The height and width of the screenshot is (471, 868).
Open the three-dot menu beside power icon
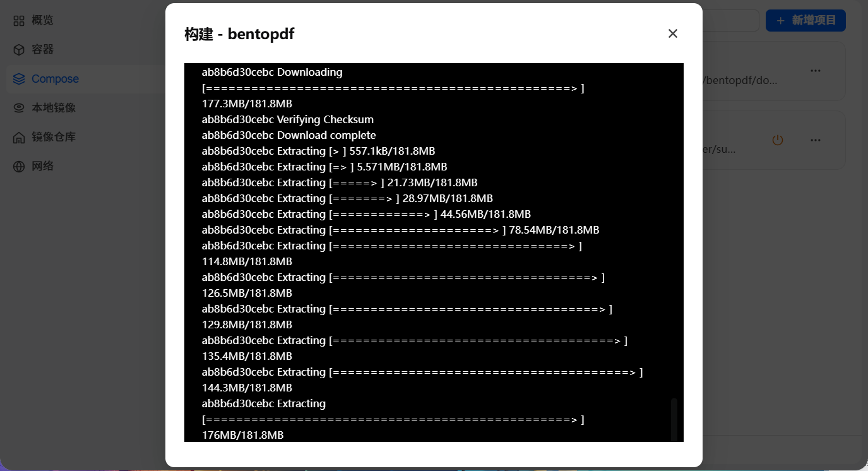point(816,140)
